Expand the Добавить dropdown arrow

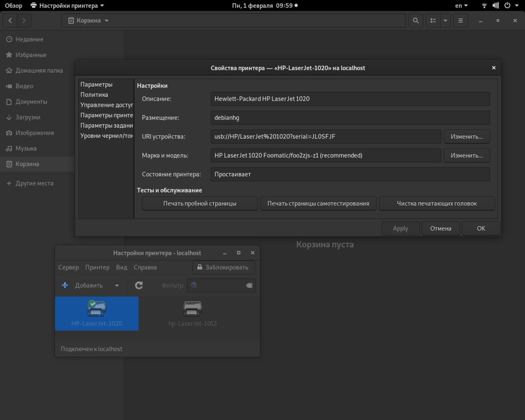pos(117,285)
